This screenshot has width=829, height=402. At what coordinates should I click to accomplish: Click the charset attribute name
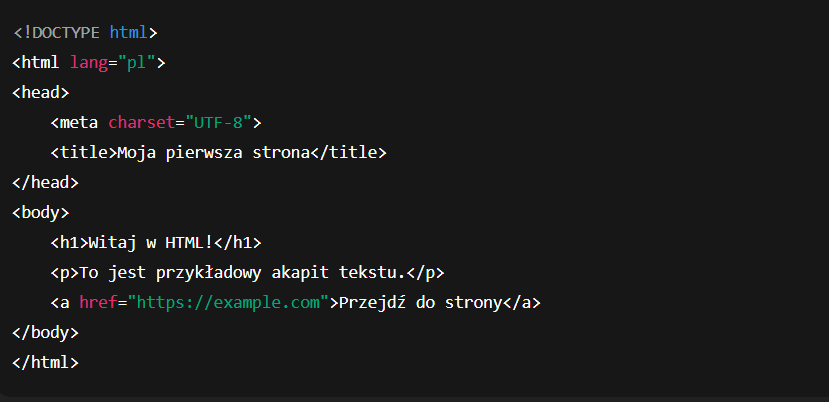[140, 123]
